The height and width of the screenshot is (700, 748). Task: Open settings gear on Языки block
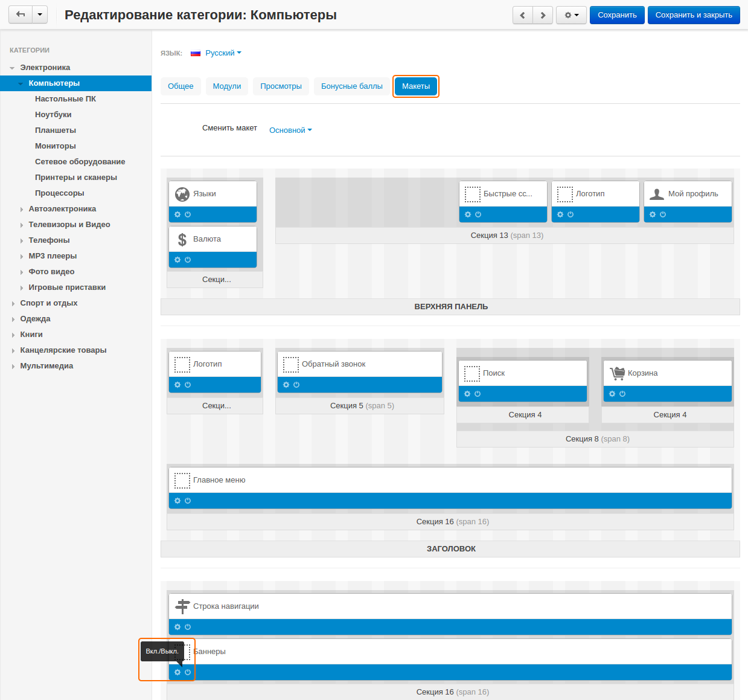tap(177, 214)
